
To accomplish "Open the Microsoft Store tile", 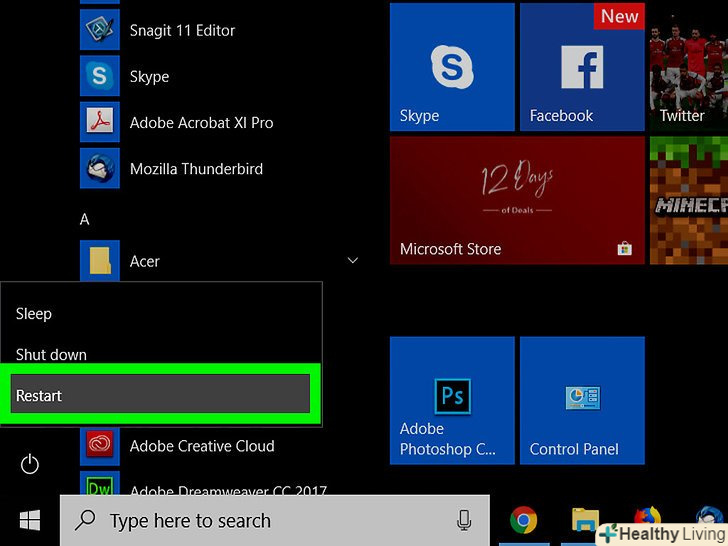I will pyautogui.click(x=517, y=200).
